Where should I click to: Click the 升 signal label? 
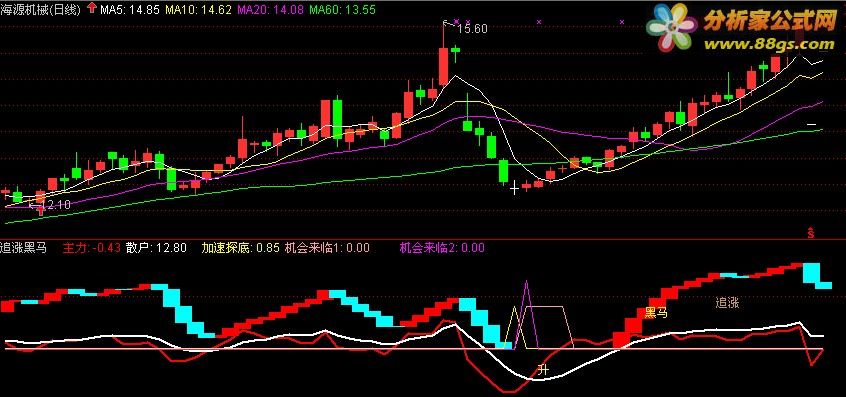(x=543, y=369)
